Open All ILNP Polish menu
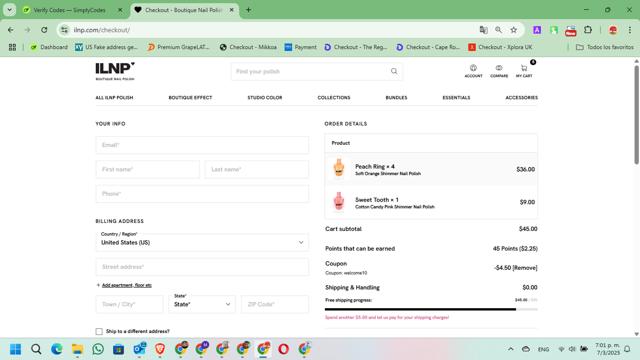This screenshot has height=360, width=640. [x=114, y=98]
